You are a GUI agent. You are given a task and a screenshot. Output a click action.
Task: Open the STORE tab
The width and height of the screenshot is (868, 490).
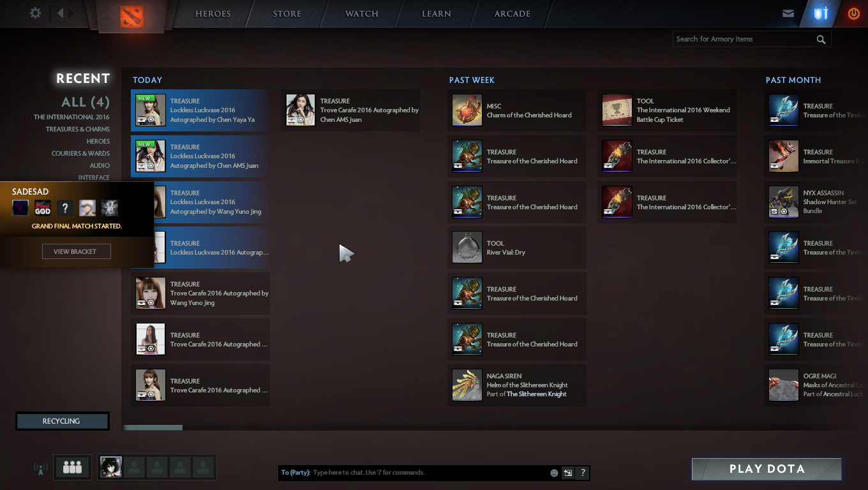pos(287,14)
